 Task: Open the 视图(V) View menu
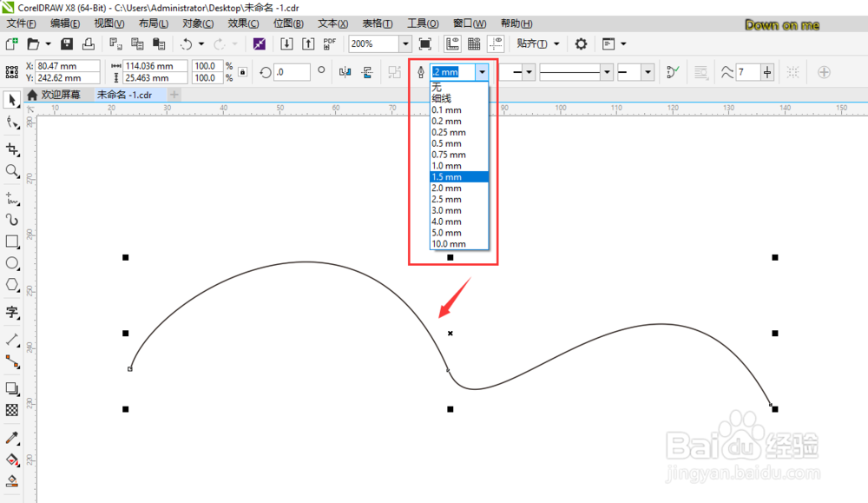coord(109,23)
